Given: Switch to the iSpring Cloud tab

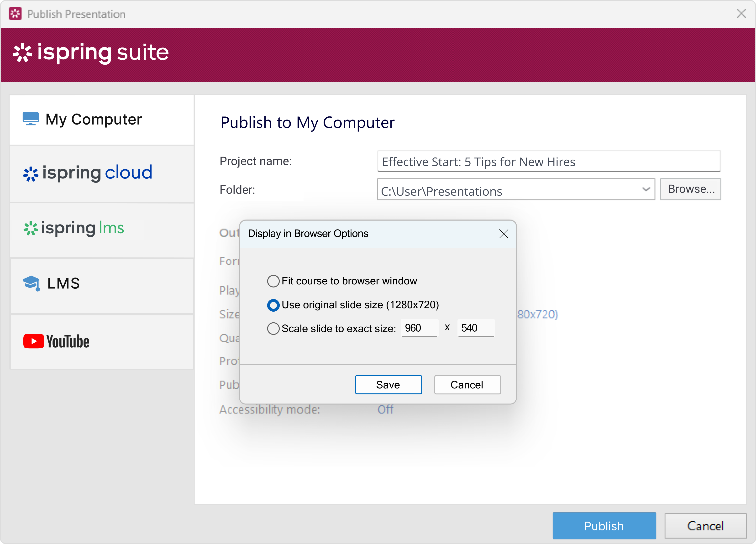Looking at the screenshot, I should (x=102, y=174).
